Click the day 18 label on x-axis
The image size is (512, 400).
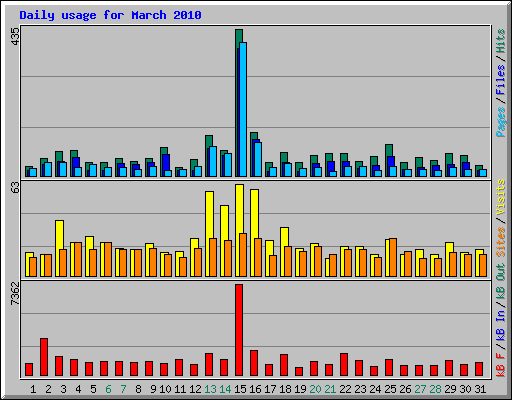coord(285,389)
